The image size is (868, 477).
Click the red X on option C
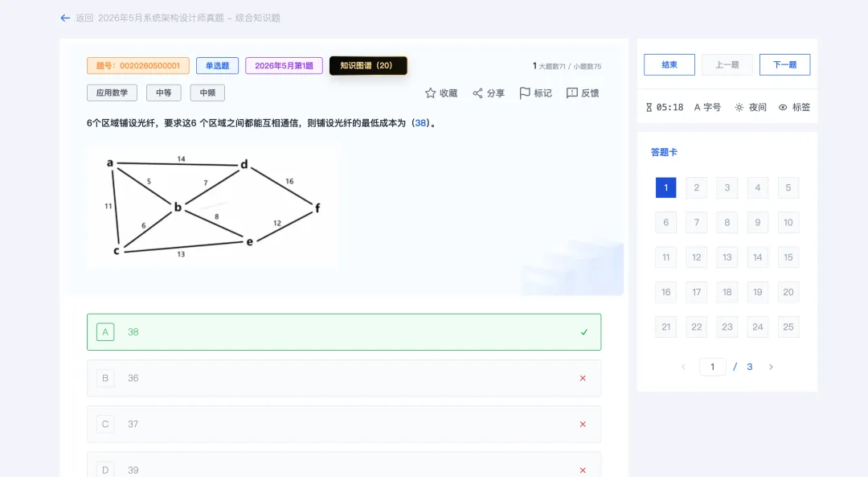pos(583,425)
